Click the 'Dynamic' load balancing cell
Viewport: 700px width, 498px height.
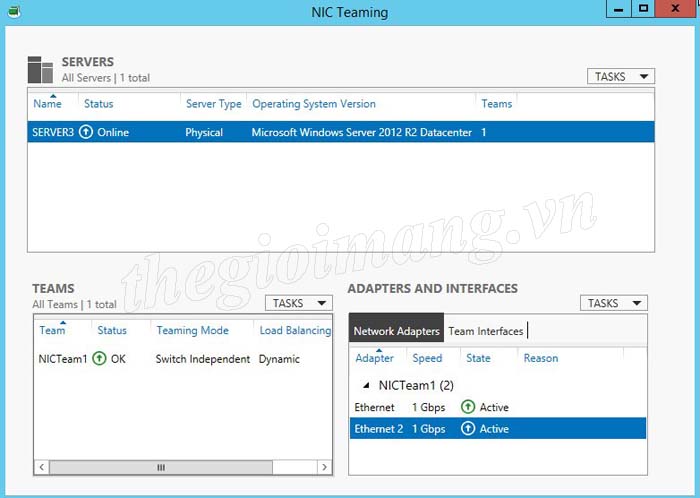(279, 359)
